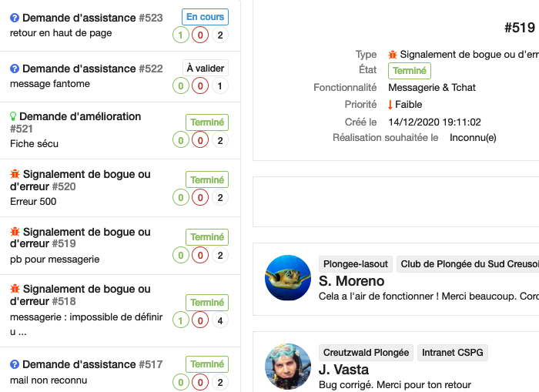This screenshot has width=539, height=392.
Task: Open the 'Erreur 500' bug report
Action: [33, 202]
